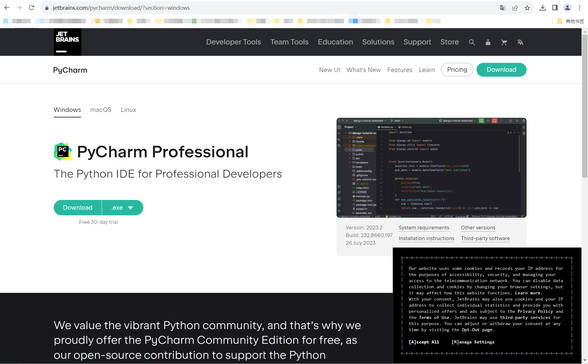This screenshot has height=364, width=588.
Task: Open Manage Settings for cookies
Action: click(x=473, y=342)
